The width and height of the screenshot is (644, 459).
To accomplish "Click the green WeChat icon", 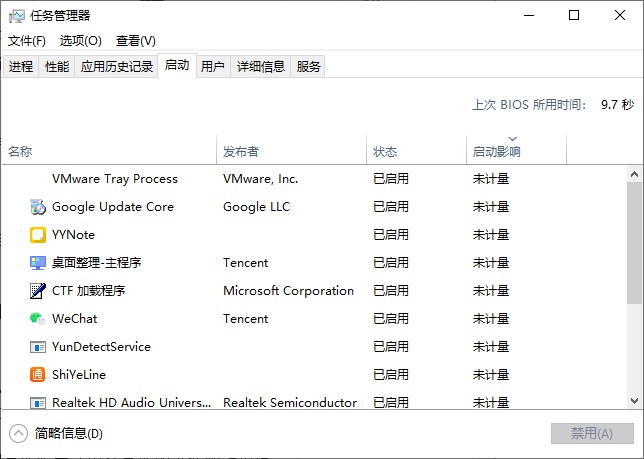I will [38, 319].
